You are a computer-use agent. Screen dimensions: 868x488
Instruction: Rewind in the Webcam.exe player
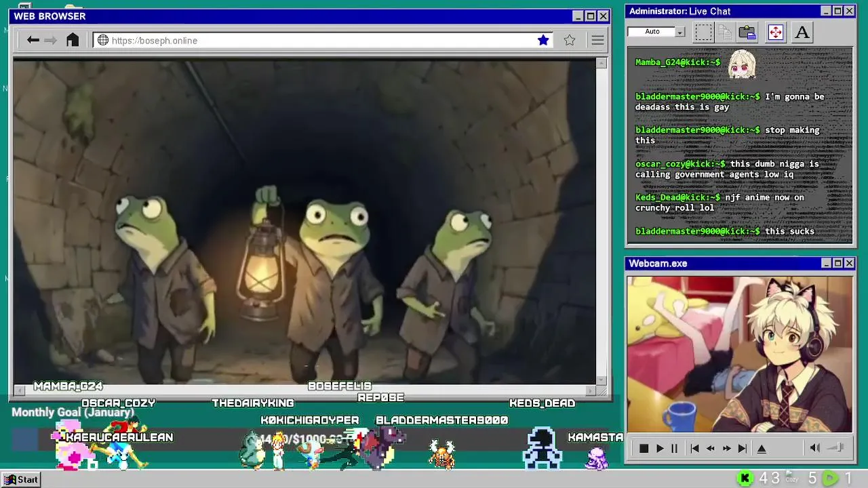tap(710, 449)
